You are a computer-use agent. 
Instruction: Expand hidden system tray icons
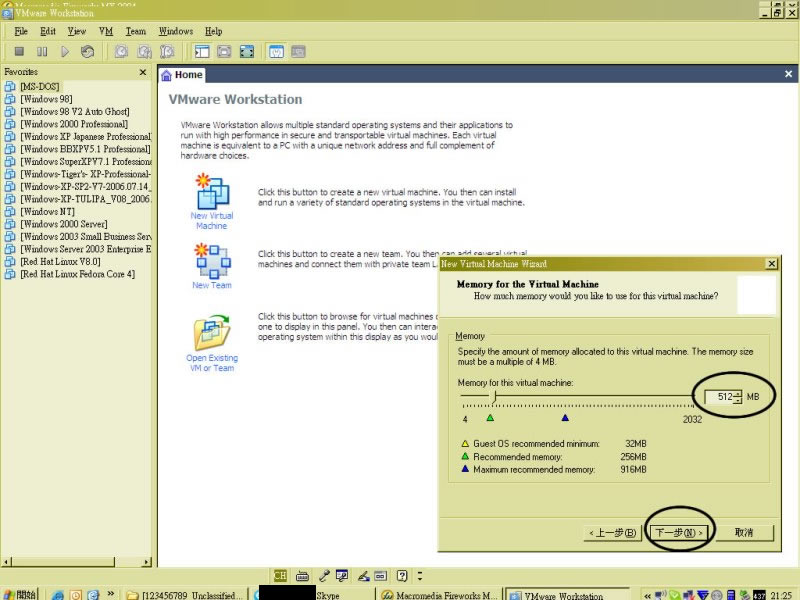point(647,595)
